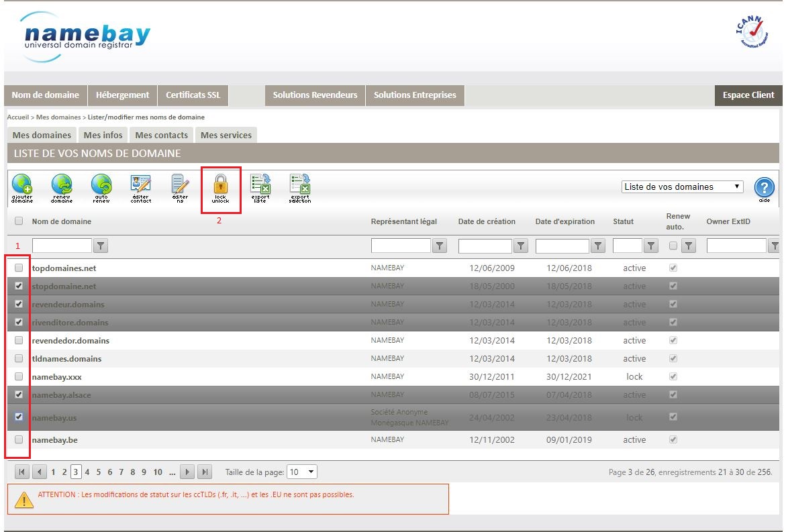Uncheck the revendeur.domains row checkbox
Image resolution: width=786 pixels, height=532 pixels.
[x=19, y=304]
